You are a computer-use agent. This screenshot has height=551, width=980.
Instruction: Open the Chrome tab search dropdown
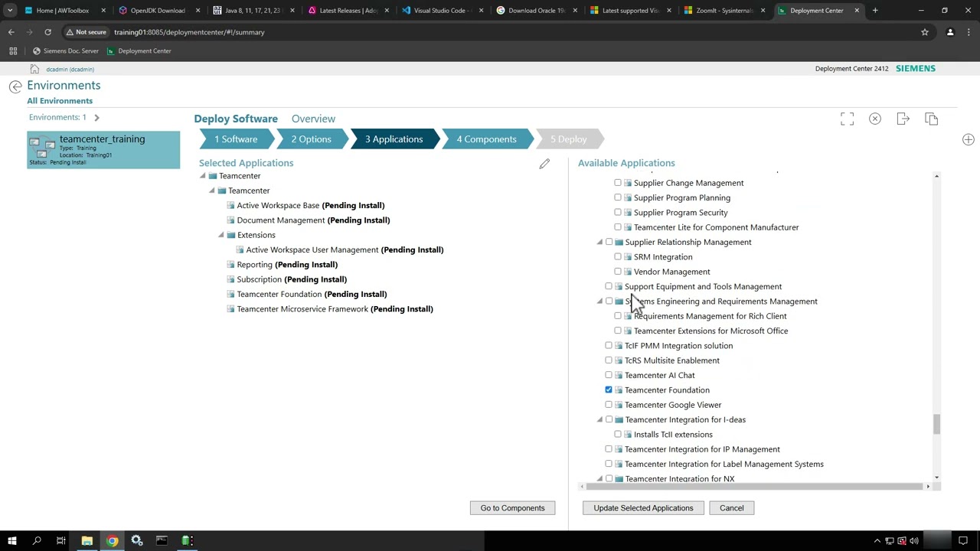point(10,11)
